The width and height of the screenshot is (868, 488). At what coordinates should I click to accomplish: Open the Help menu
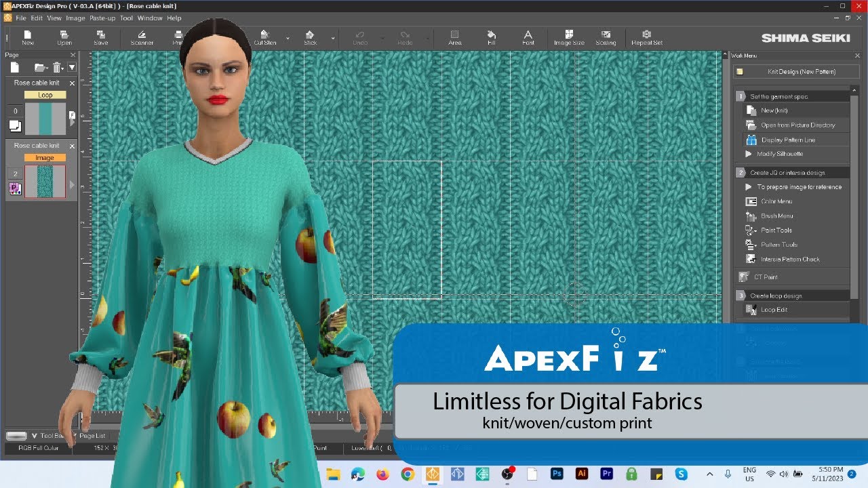coord(174,18)
